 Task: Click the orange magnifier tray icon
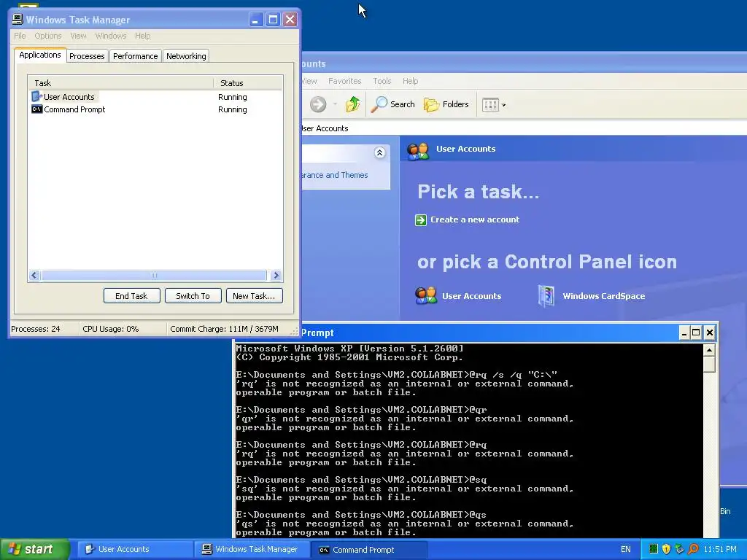(x=693, y=549)
